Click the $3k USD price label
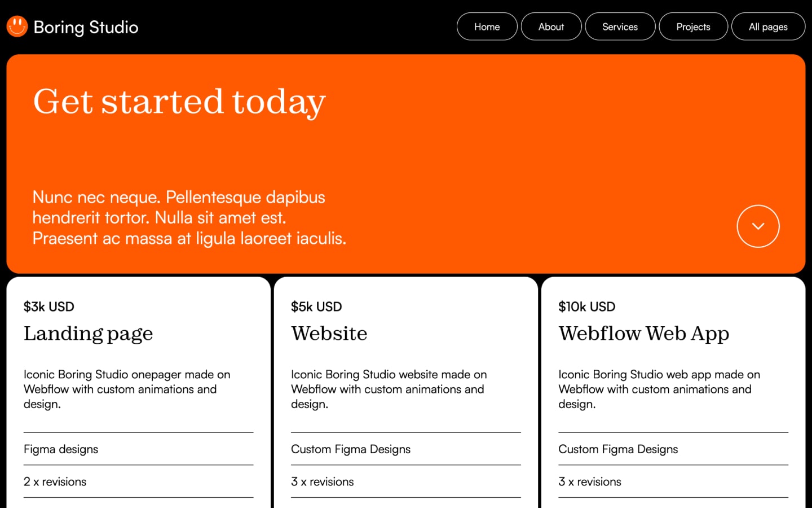 (49, 306)
